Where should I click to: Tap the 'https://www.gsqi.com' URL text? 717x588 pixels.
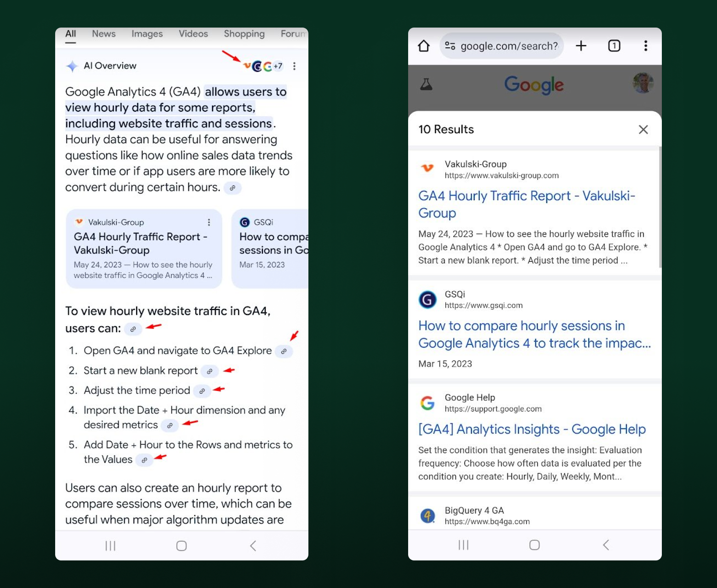[x=484, y=305]
